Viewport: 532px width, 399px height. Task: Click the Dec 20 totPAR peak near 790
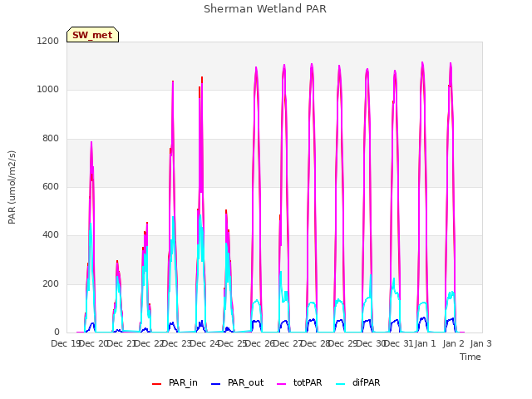pyautogui.click(x=91, y=142)
